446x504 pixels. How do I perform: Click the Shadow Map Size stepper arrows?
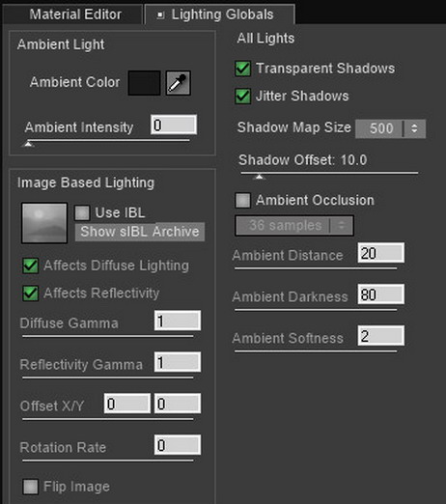pos(414,128)
